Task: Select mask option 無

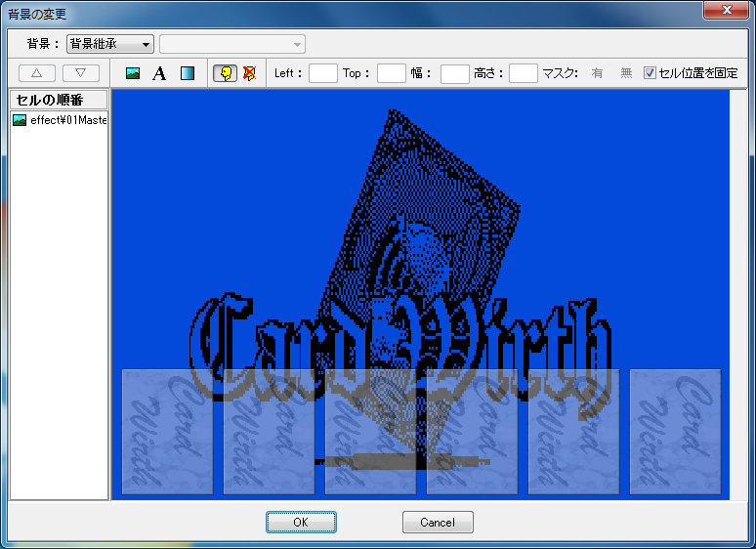Action: pyautogui.click(x=626, y=73)
